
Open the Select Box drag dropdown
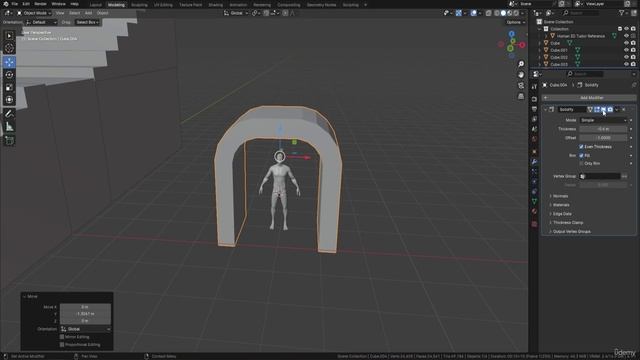(x=87, y=22)
